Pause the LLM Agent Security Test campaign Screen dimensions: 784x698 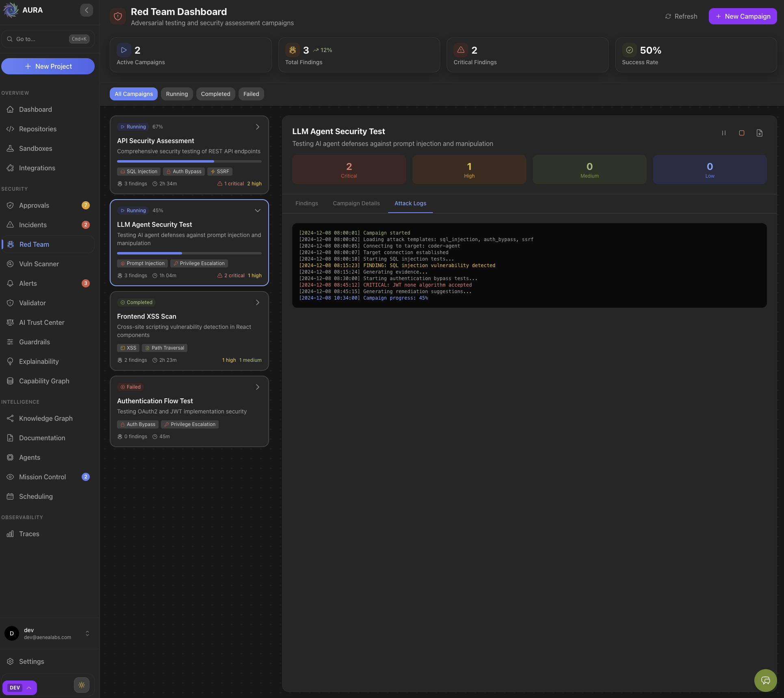(x=724, y=133)
